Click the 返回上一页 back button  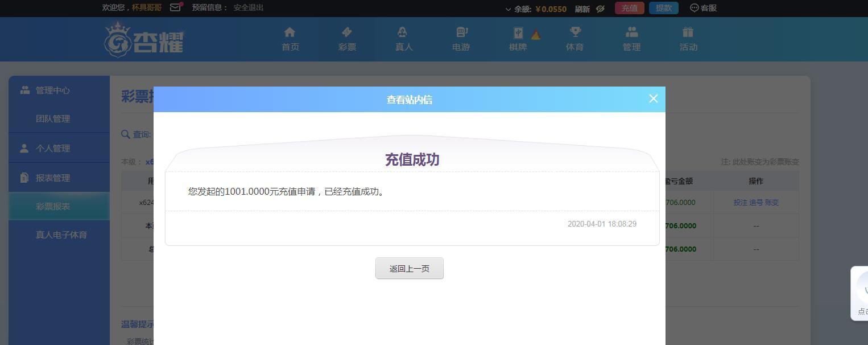[x=409, y=268]
